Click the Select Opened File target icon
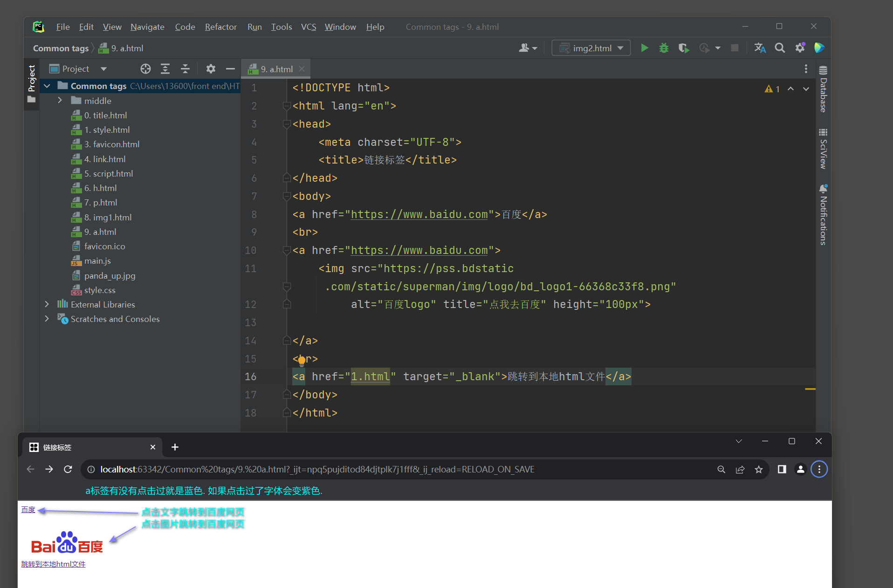This screenshot has width=893, height=588. point(145,69)
